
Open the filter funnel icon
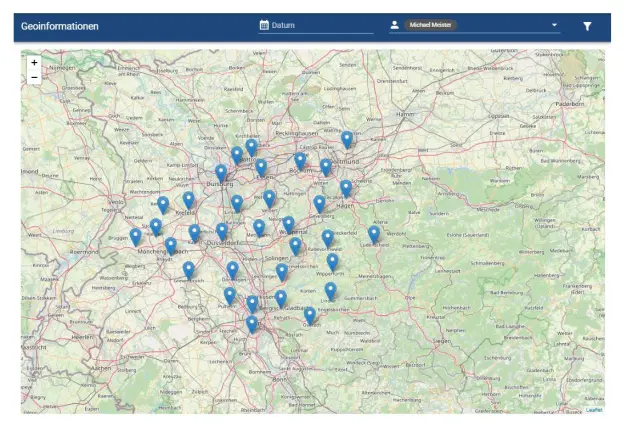click(587, 25)
